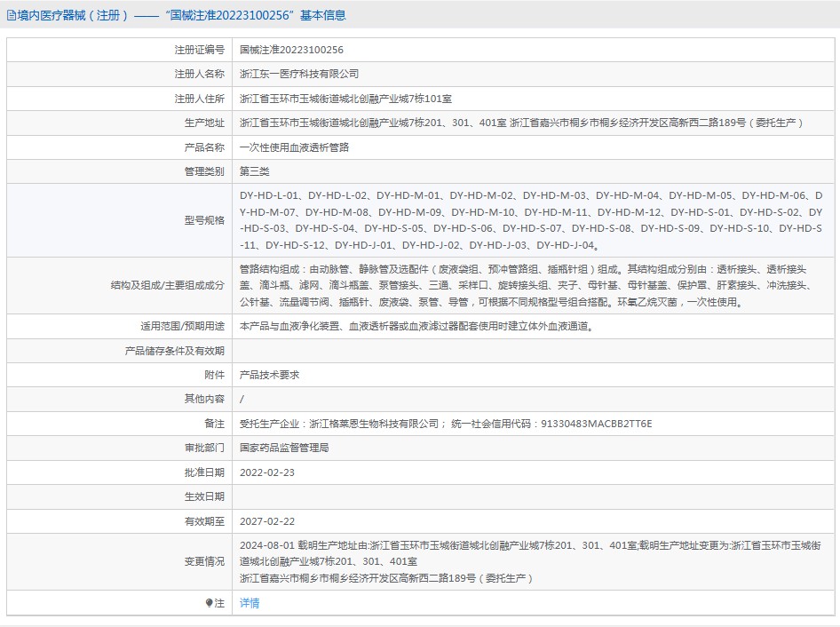Click approving department 国家药品监督管理局

284,448
